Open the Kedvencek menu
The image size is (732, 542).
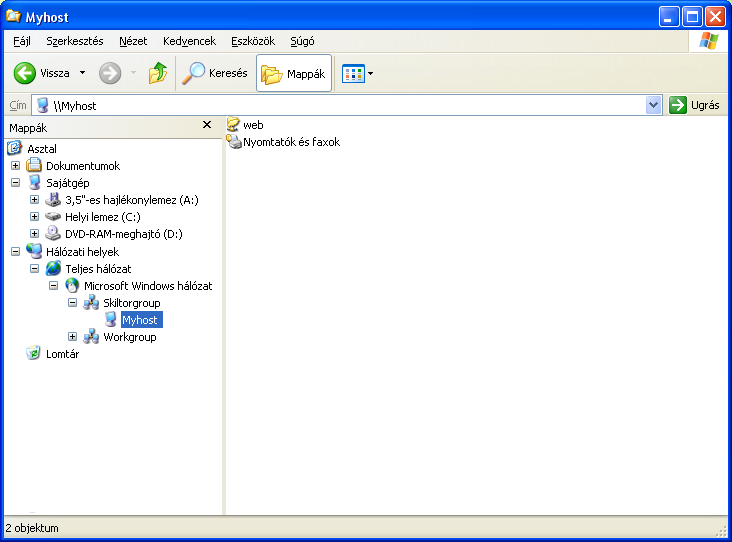pyautogui.click(x=189, y=41)
